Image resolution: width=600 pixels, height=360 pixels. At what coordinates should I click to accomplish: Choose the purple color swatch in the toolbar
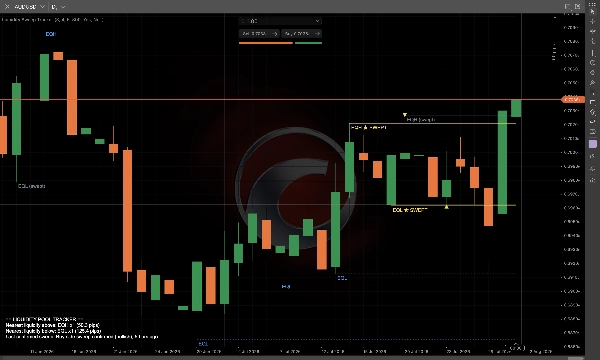click(593, 144)
